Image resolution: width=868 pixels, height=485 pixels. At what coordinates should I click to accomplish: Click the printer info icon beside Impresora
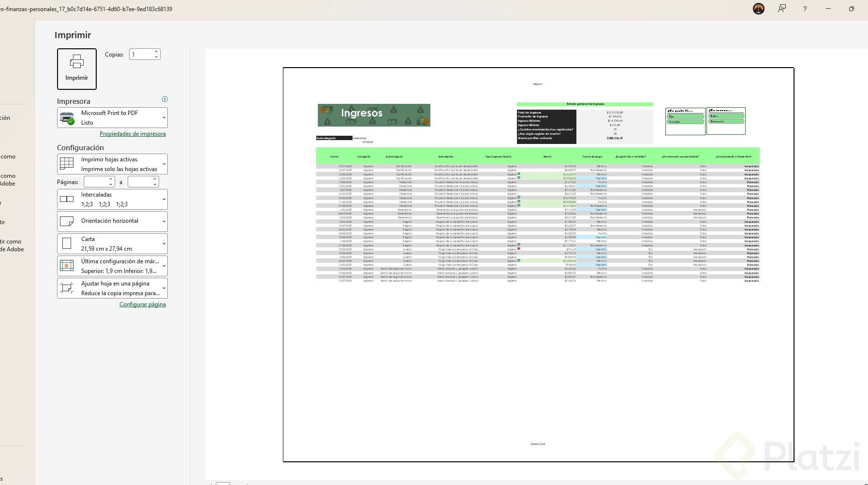pos(165,99)
